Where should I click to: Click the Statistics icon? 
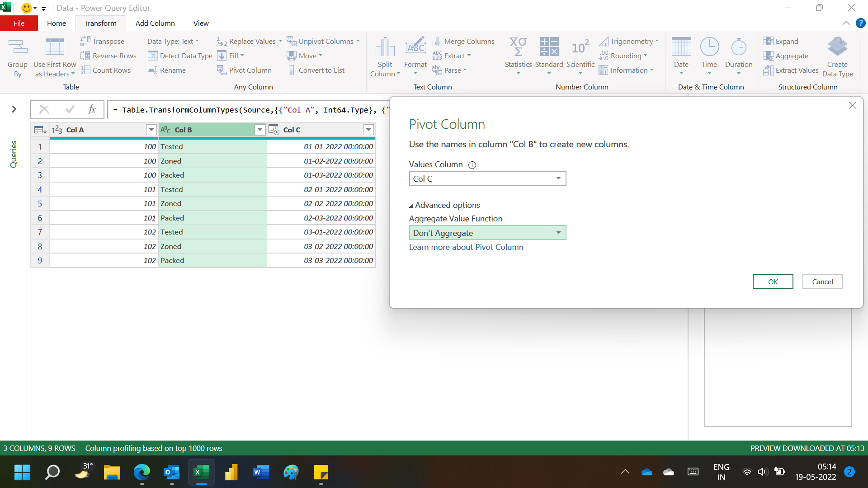[x=518, y=47]
